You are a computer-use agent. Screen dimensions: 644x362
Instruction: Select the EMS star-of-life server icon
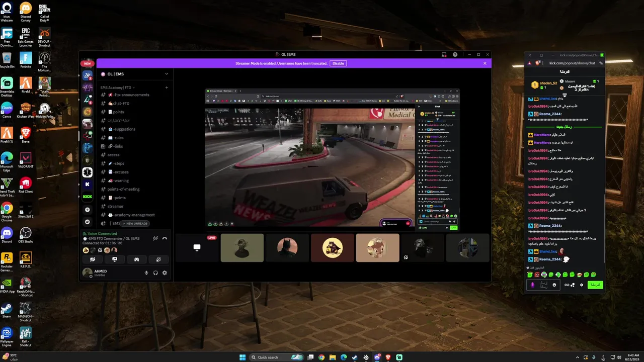[87, 172]
